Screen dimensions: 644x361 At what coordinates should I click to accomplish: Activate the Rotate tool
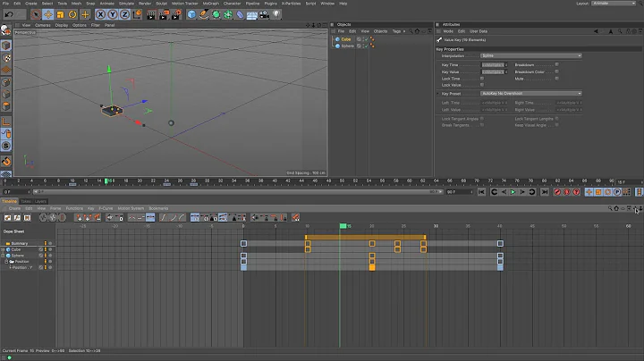coord(72,15)
